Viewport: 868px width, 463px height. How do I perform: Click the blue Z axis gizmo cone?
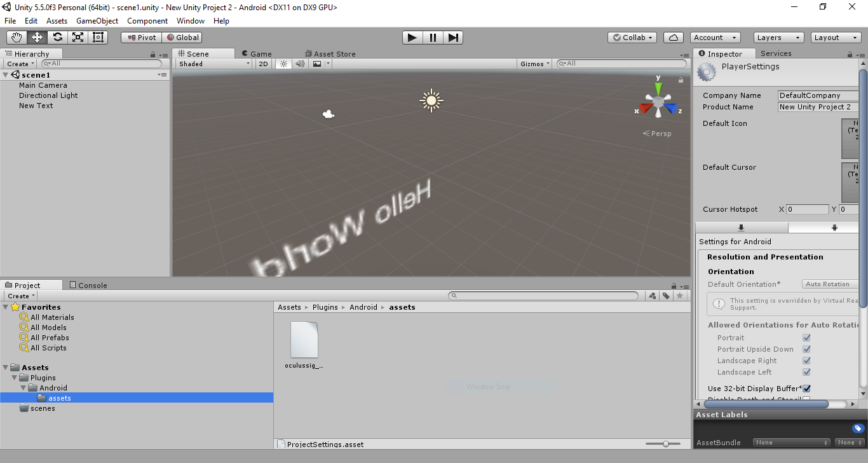click(x=671, y=108)
